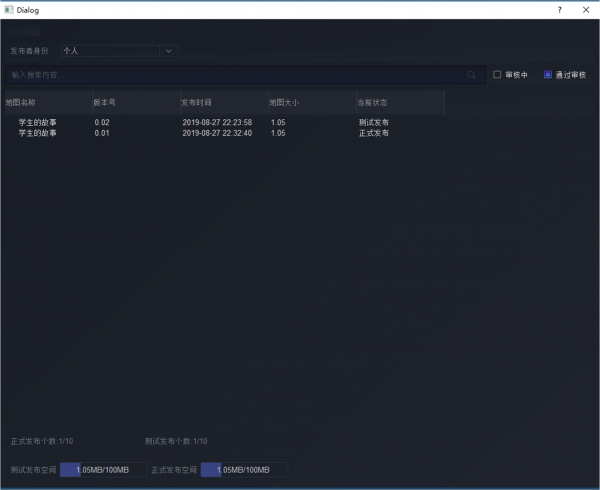Click the 测试发布空间 progress bar

click(x=103, y=470)
